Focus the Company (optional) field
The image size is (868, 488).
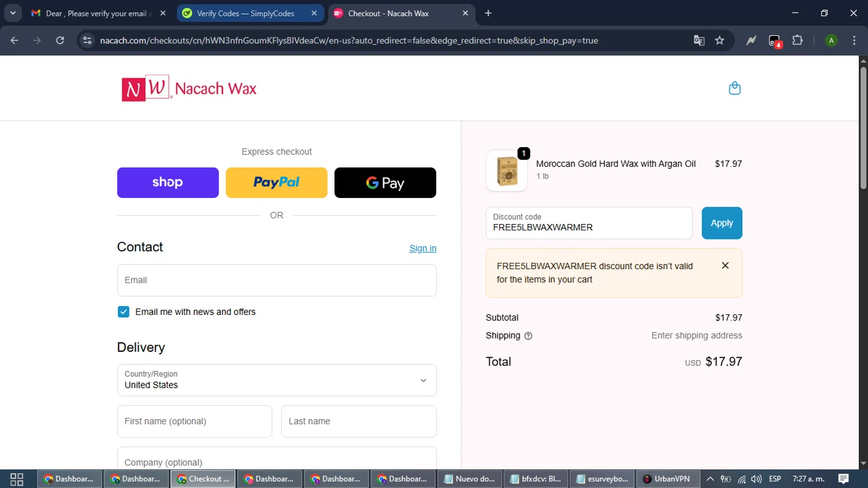[x=277, y=459]
